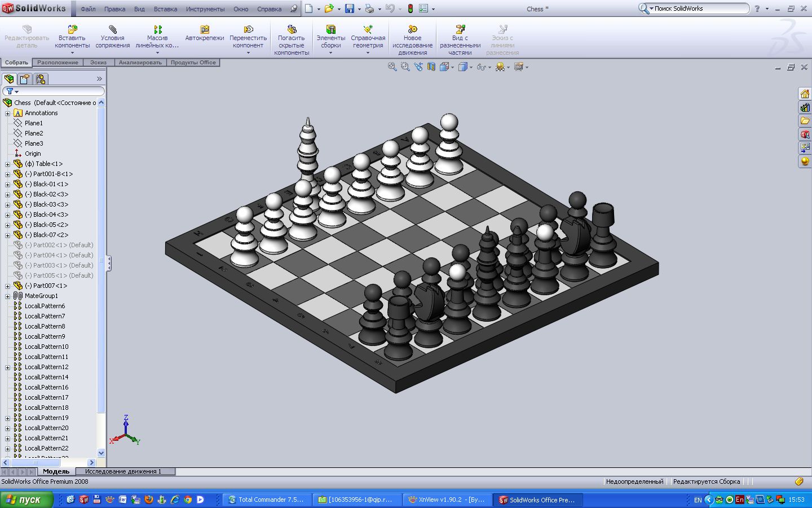Switch to the Анализировать tab

140,63
